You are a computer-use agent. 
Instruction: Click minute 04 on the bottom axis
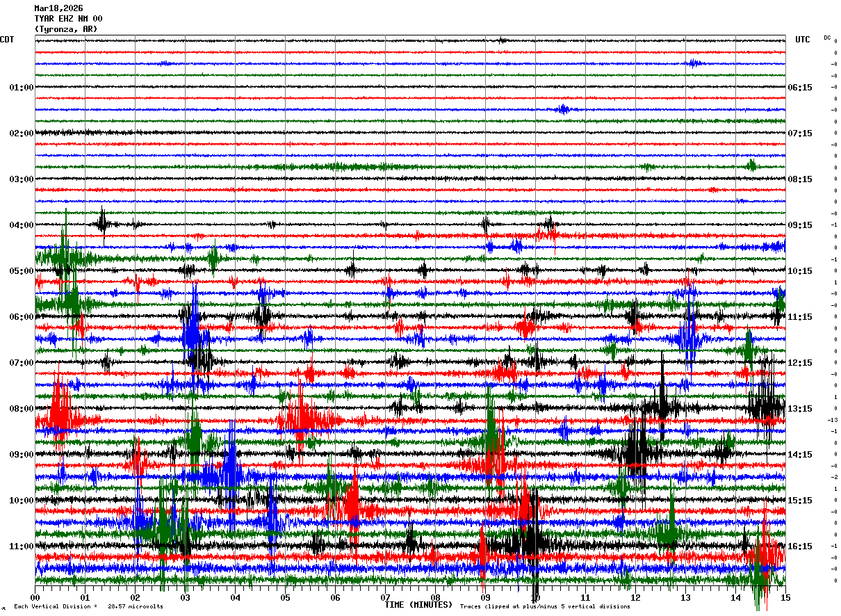236,597
